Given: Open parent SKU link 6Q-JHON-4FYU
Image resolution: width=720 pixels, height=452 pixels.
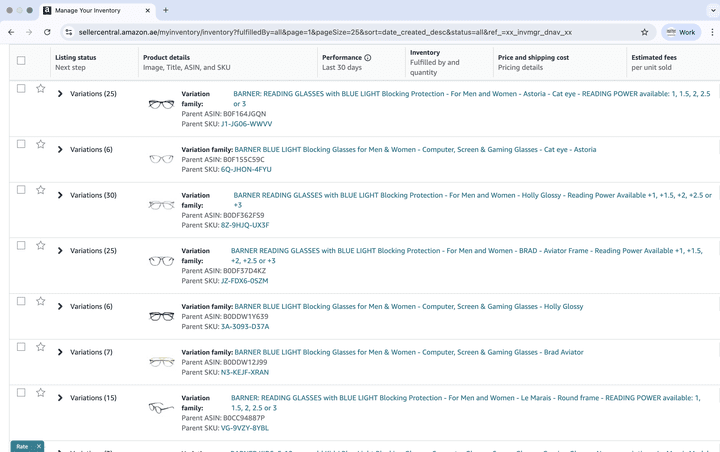Looking at the screenshot, I should (x=246, y=170).
